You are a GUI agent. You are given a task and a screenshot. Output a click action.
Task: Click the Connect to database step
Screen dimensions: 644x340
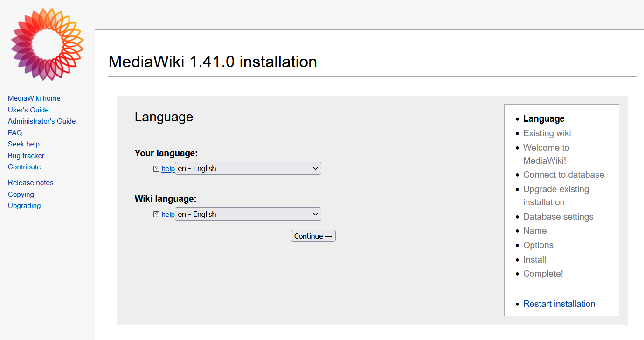point(564,175)
